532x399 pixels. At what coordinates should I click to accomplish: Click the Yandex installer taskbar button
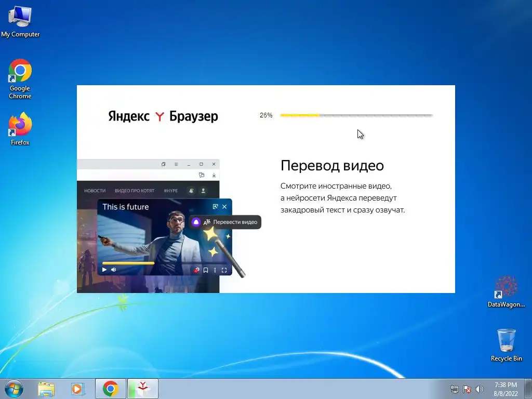click(x=143, y=389)
